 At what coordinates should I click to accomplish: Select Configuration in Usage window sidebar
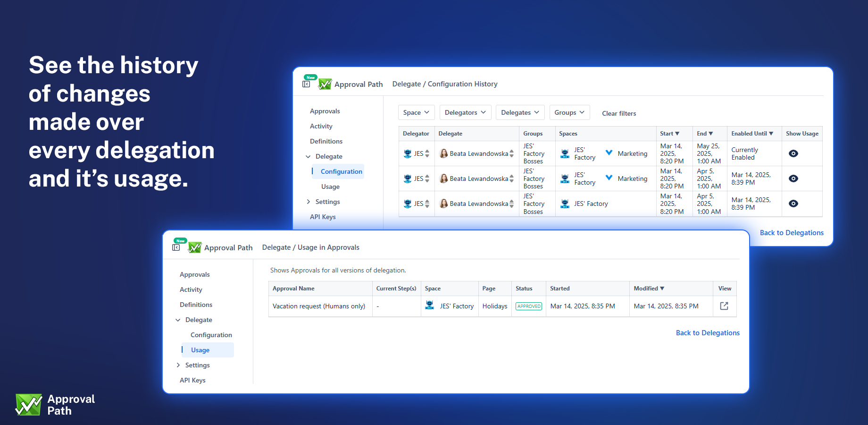coord(211,335)
